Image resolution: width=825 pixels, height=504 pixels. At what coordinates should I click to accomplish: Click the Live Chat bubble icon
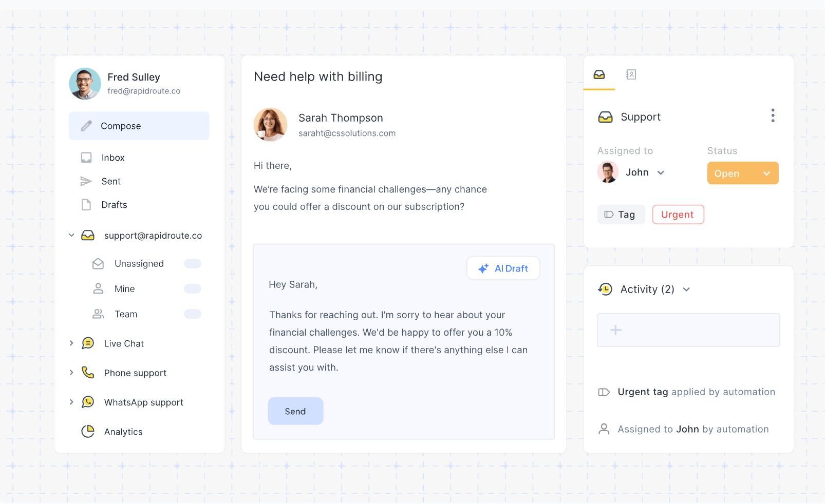[88, 343]
